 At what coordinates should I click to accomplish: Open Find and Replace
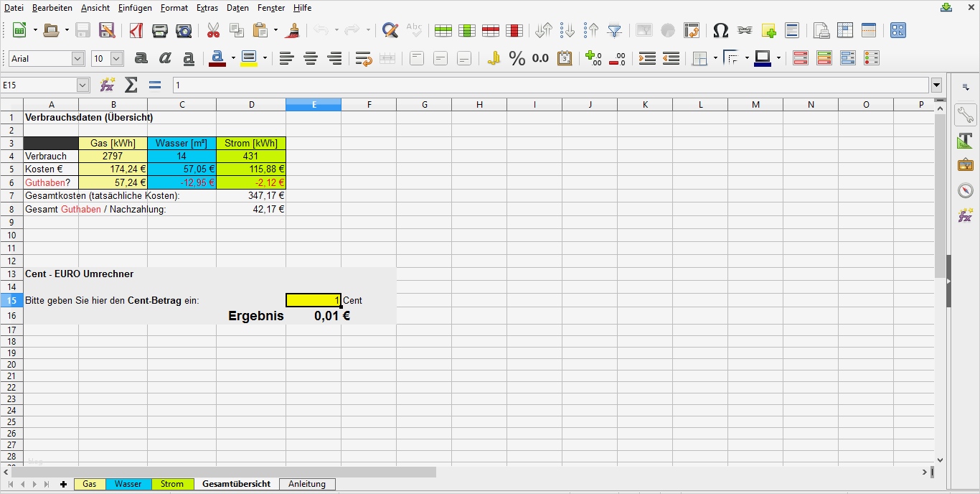[390, 30]
